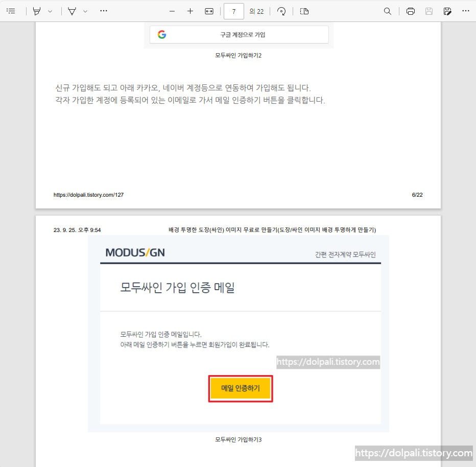Click the save icon
The width and height of the screenshot is (476, 467).
pyautogui.click(x=429, y=12)
